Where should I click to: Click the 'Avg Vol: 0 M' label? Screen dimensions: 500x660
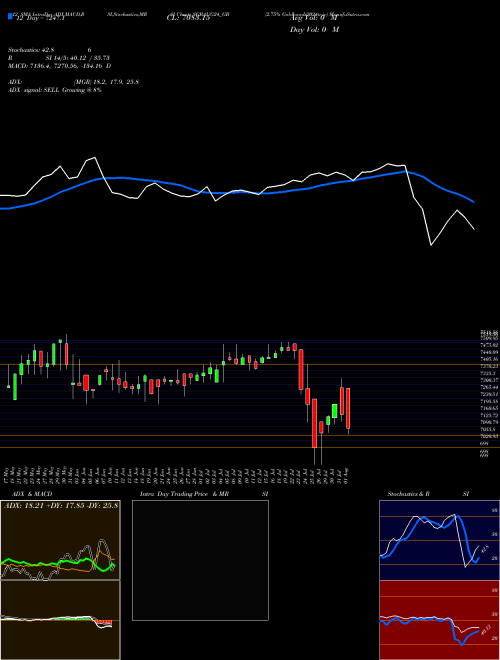click(x=314, y=18)
